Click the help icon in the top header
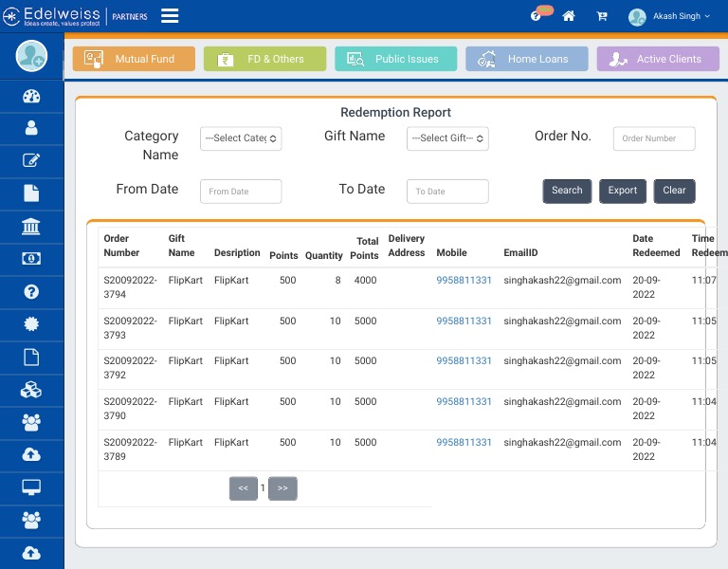The width and height of the screenshot is (728, 569). point(536,16)
